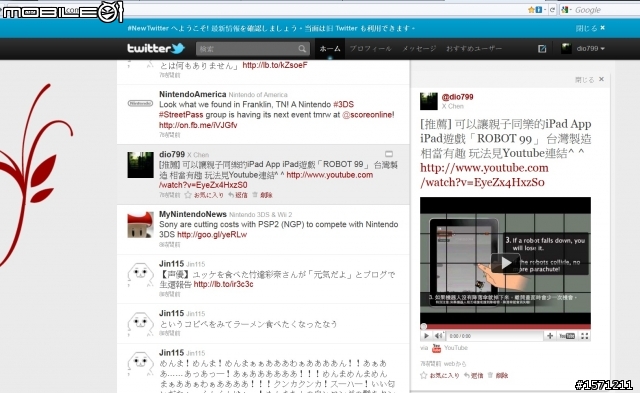This screenshot has width=640, height=393.
Task: Open the on.fb.me link in Nintendo tweet
Action: click(198, 125)
